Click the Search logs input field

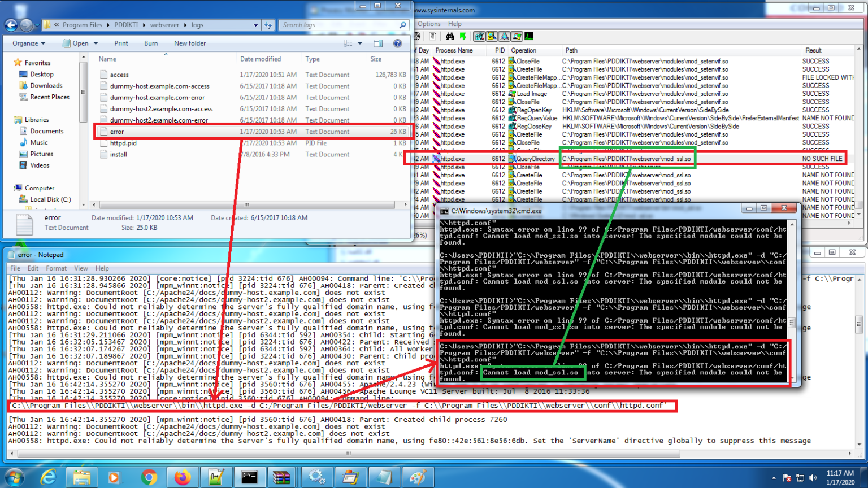[339, 25]
